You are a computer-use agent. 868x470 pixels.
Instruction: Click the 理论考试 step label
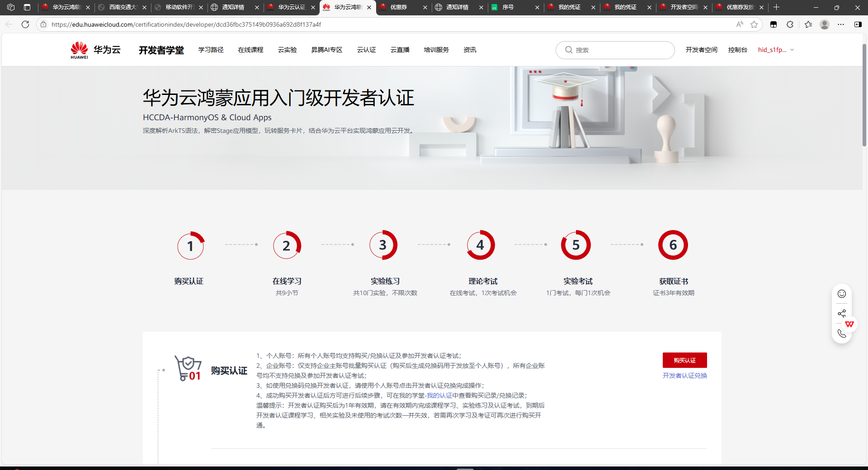click(x=483, y=281)
